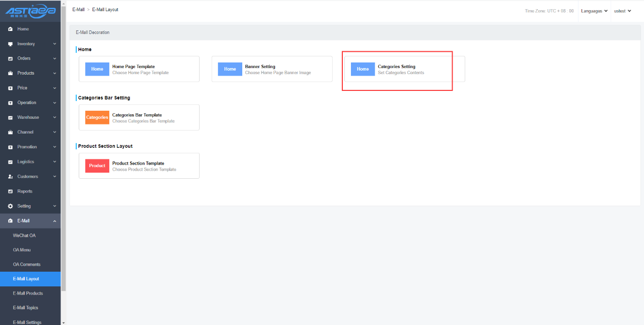Click the sidebar scroll down arrow

pos(63,322)
